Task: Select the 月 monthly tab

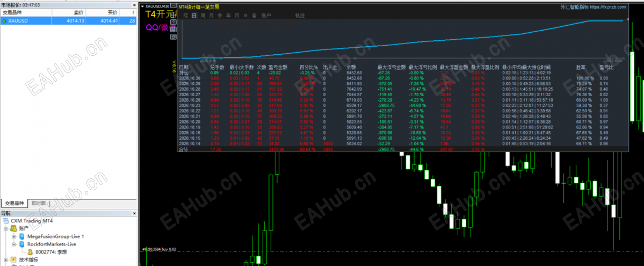Action: click(x=212, y=16)
